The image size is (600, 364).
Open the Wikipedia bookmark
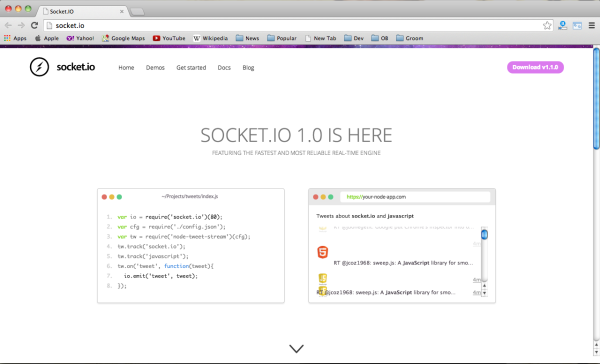tap(210, 38)
